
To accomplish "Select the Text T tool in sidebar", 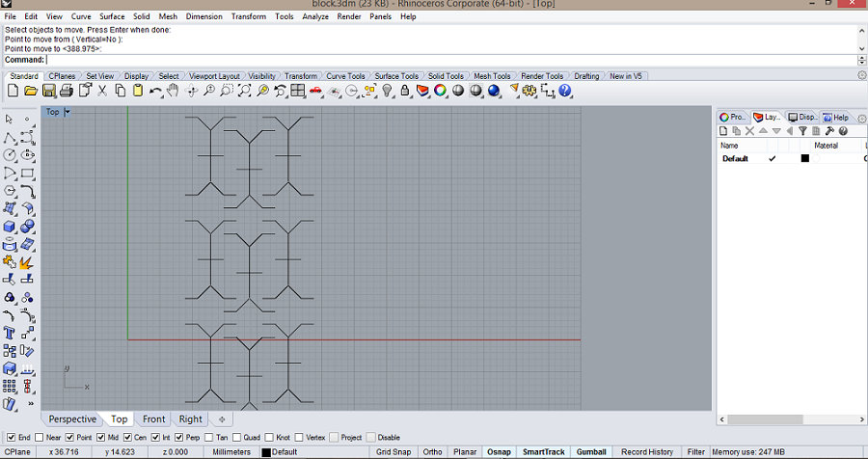I will tap(9, 333).
